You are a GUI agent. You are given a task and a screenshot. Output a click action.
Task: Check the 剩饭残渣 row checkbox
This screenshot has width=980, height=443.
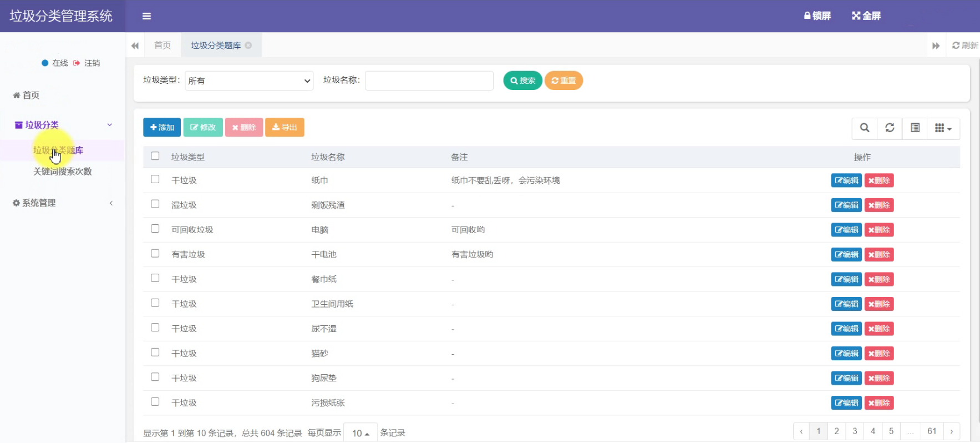(155, 204)
